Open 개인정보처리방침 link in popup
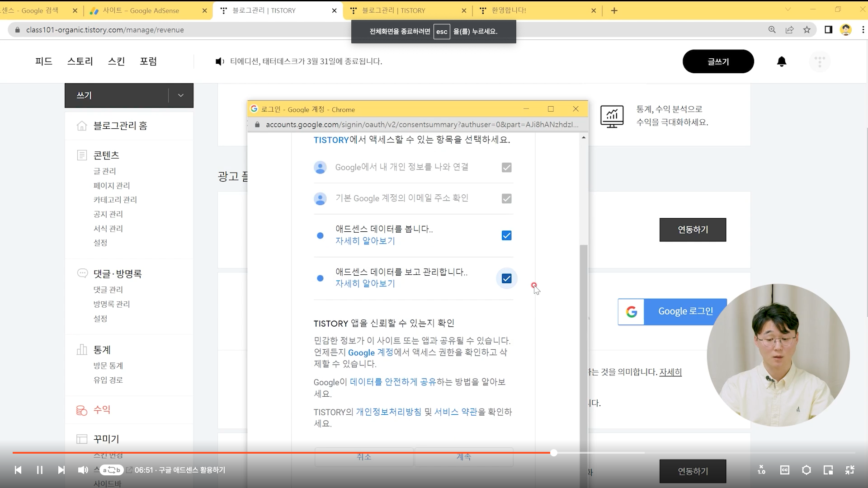Screen dimensions: 868x488 coord(388,412)
